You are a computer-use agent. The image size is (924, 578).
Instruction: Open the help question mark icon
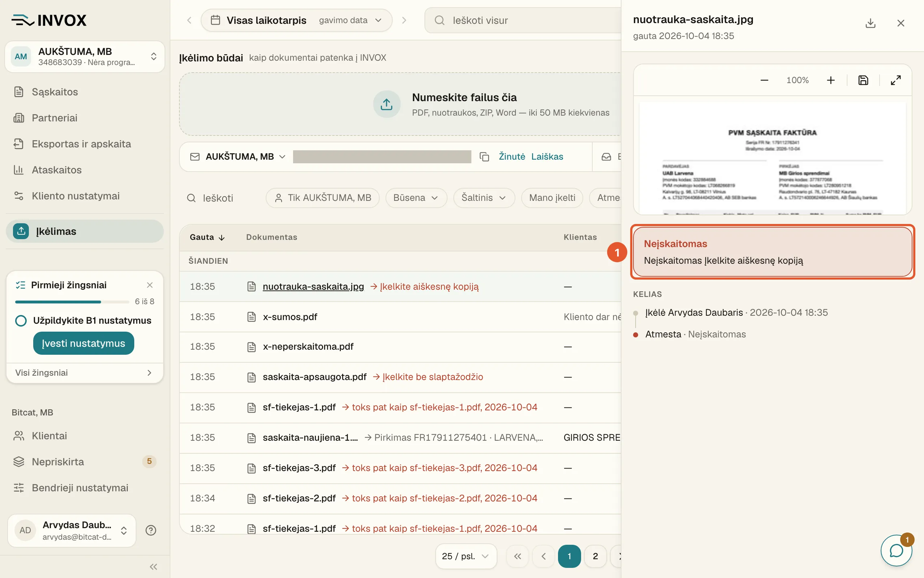[x=151, y=530]
